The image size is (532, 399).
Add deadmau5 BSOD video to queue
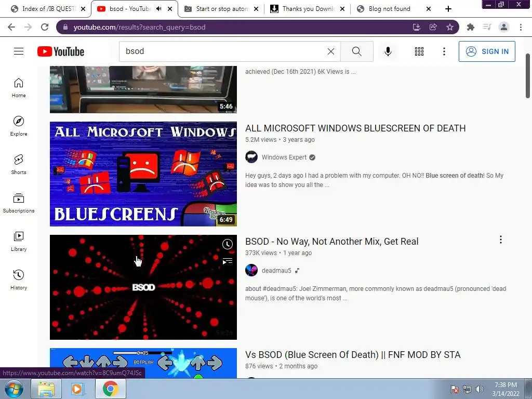[228, 261]
